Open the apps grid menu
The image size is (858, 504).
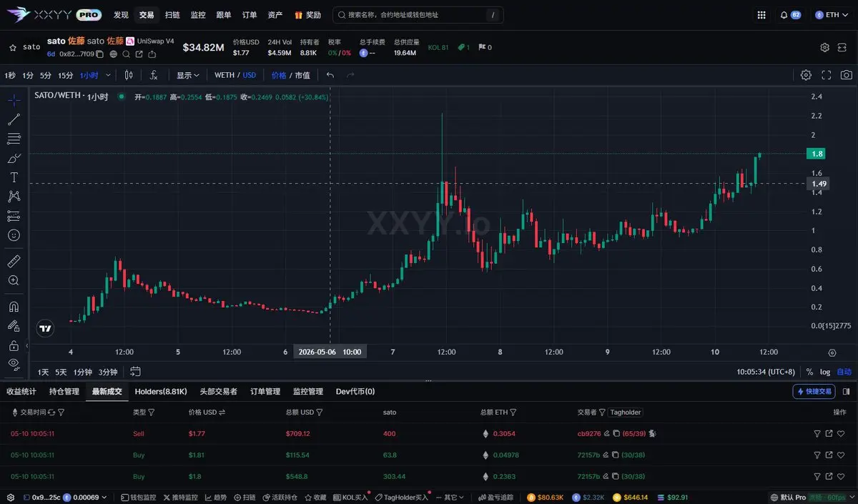coord(761,15)
